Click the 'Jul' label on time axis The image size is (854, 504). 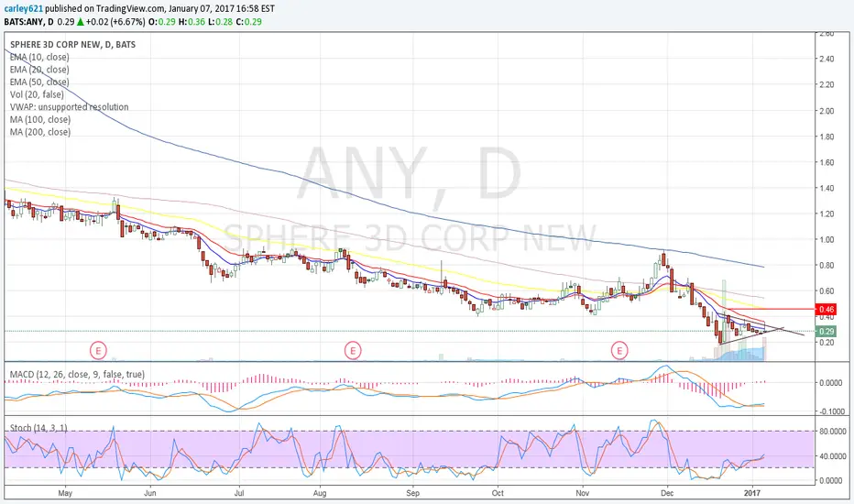pos(238,494)
